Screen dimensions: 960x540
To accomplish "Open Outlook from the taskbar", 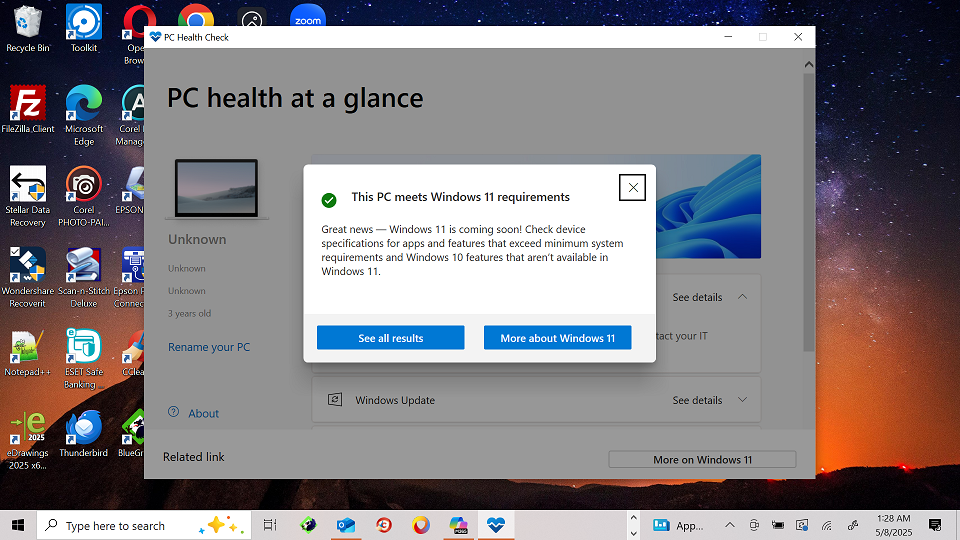I will coord(346,525).
